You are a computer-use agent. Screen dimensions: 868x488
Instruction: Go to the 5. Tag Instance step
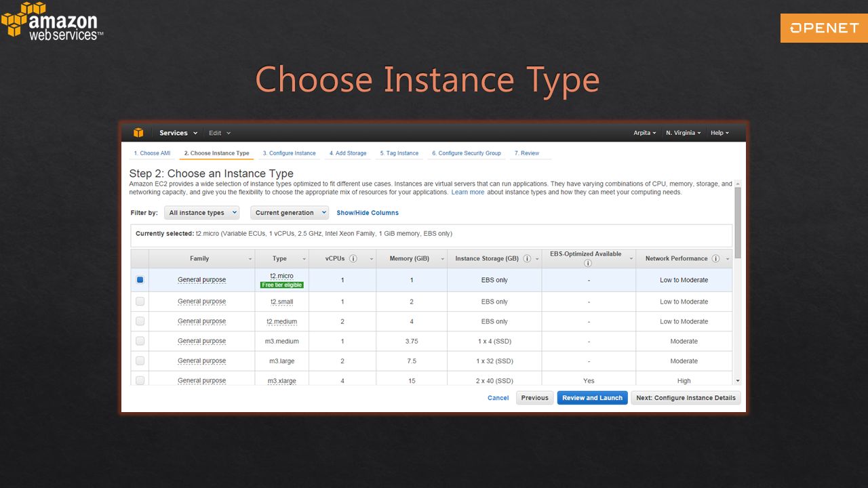399,153
